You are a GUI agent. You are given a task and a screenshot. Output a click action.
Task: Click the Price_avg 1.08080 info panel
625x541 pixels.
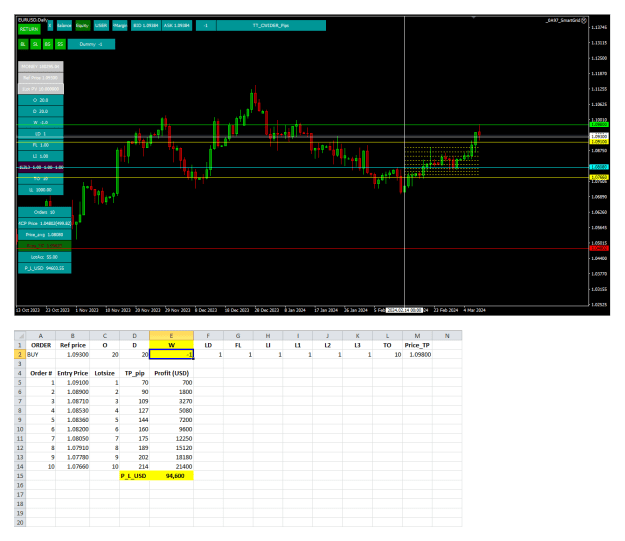click(45, 234)
